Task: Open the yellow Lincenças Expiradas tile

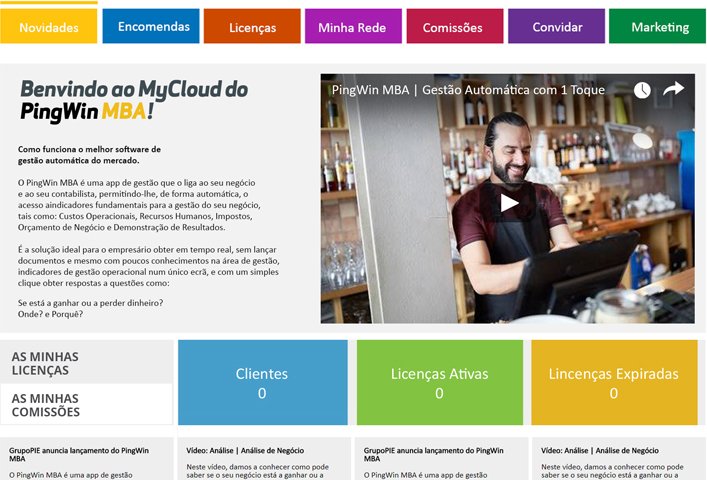Action: click(x=614, y=382)
